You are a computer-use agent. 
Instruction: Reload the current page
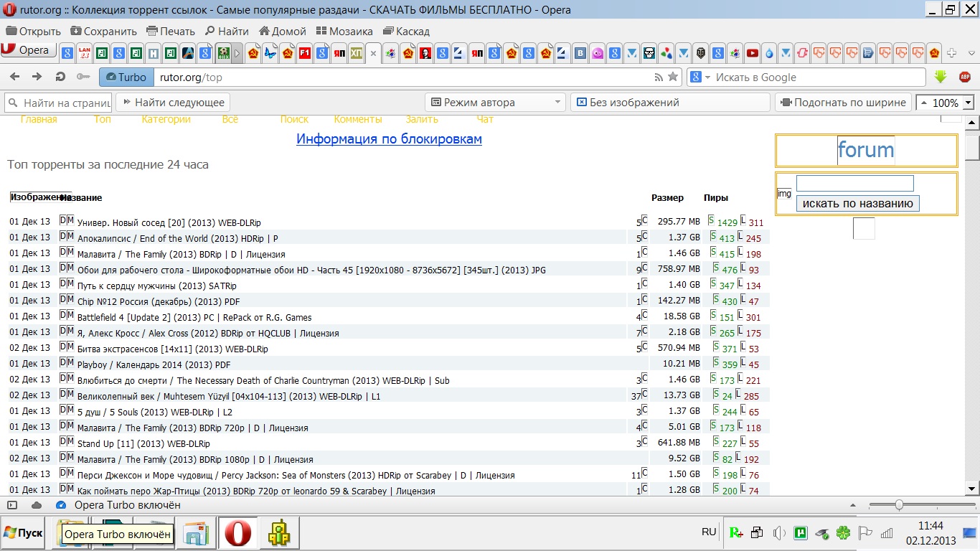60,77
